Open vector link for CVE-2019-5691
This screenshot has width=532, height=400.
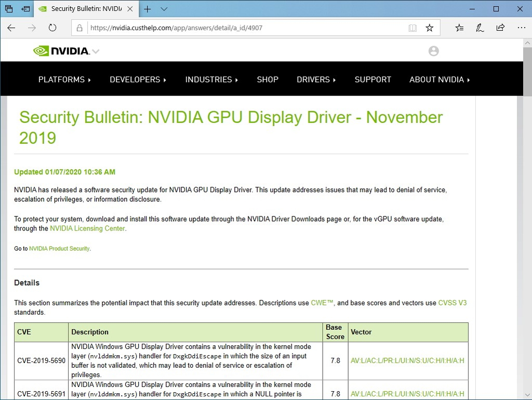tap(407, 394)
